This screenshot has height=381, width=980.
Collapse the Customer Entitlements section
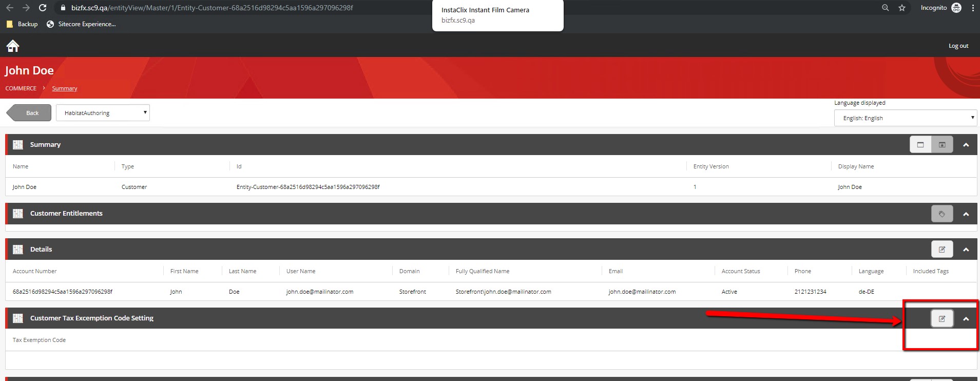(966, 214)
